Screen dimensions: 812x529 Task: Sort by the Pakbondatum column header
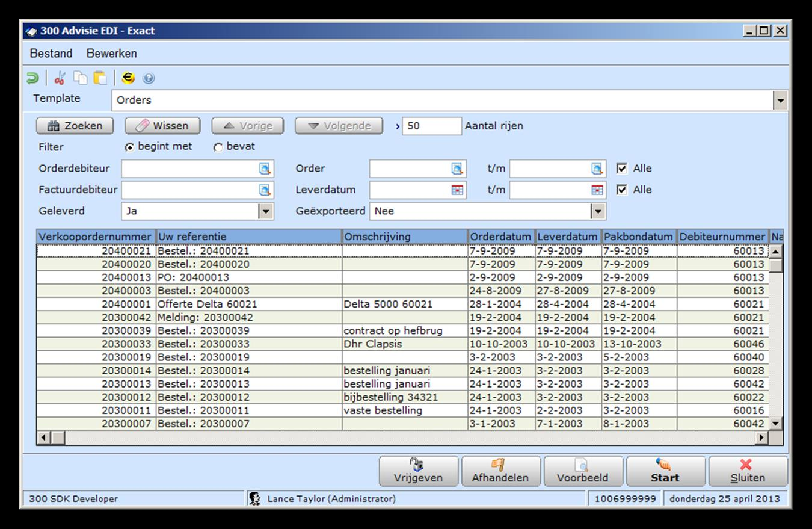[x=639, y=237]
